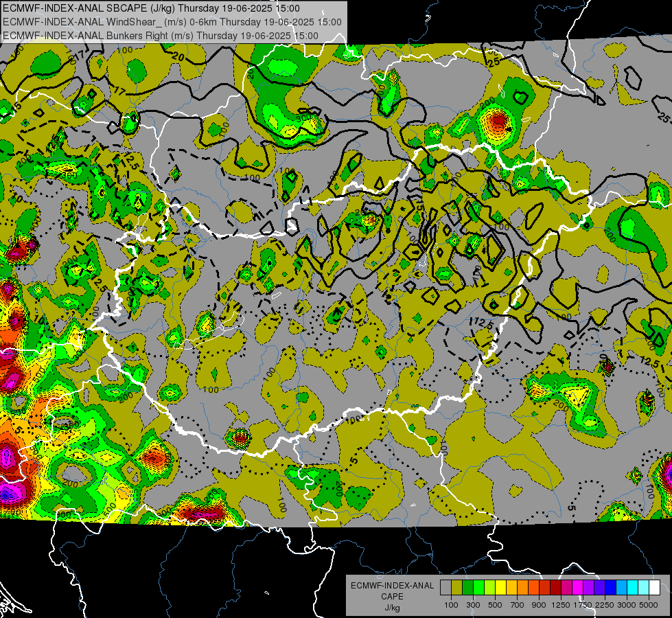Select the orange legend swatch above 700

[522, 588]
